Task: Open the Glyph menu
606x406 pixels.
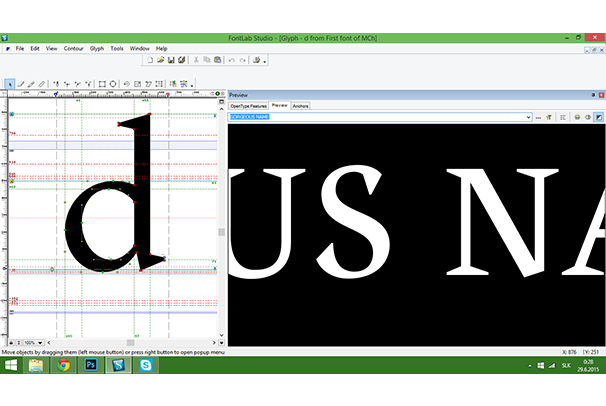Action: coord(97,48)
